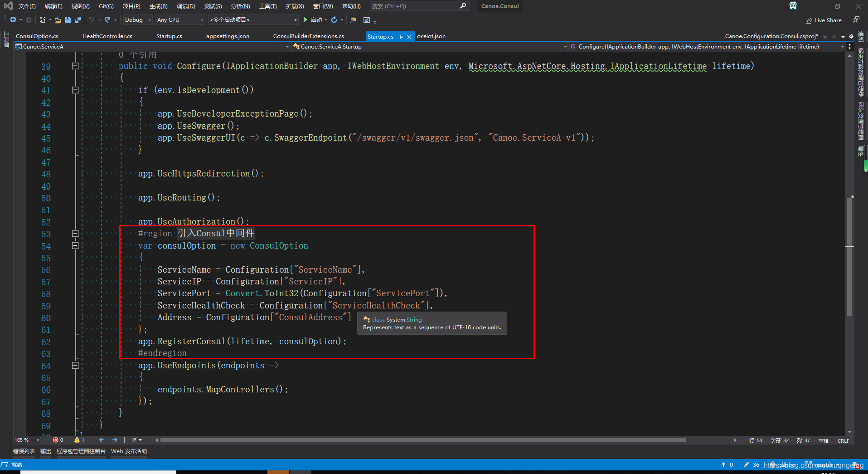Click the new project icon

[42, 20]
